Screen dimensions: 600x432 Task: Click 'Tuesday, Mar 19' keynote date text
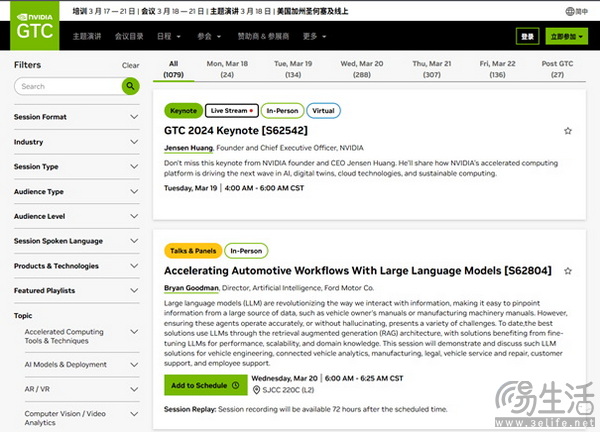coord(191,188)
